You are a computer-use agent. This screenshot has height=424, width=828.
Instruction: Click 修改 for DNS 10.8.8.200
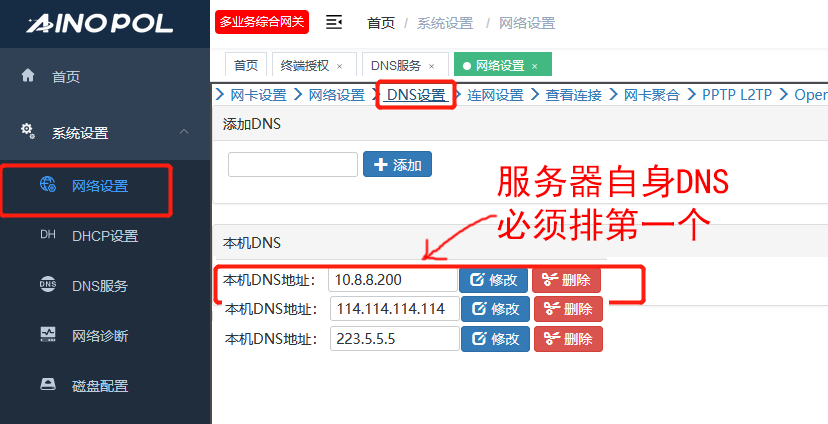click(x=494, y=281)
